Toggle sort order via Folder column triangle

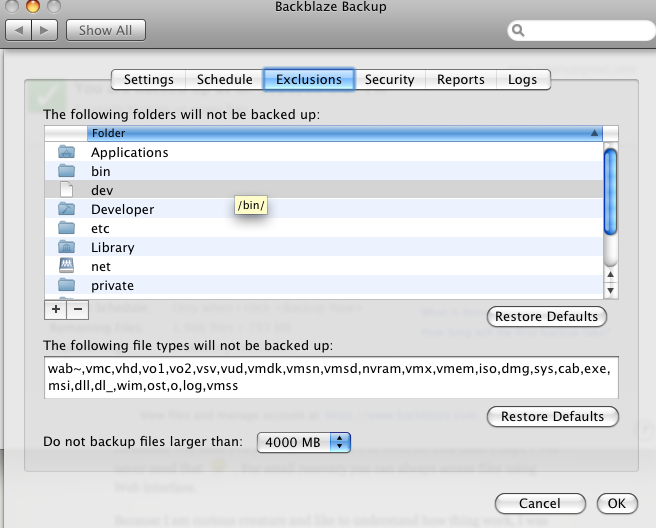(x=594, y=133)
